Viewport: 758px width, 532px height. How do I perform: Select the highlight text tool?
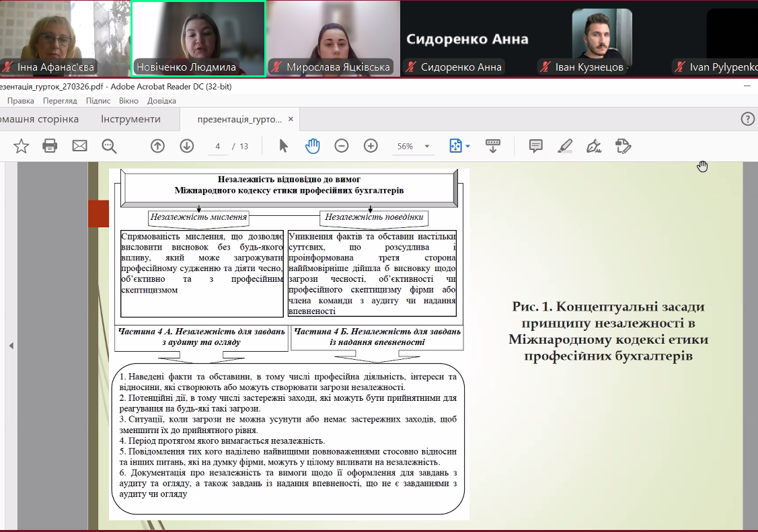565,146
